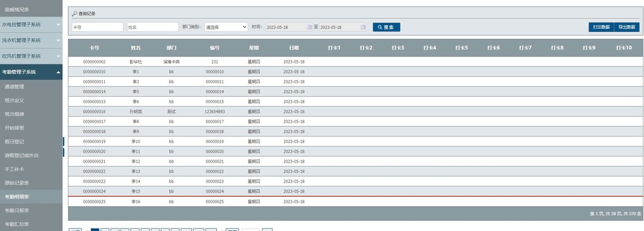Click 打卡1 column header
Viewport: 644px width, 231px height.
[x=334, y=48]
